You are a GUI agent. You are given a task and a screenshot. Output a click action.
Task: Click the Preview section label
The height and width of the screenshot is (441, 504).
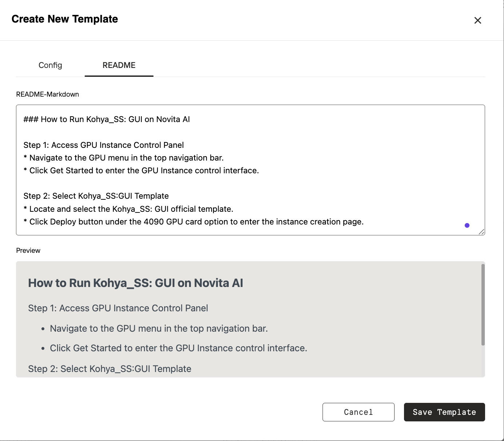[28, 251]
